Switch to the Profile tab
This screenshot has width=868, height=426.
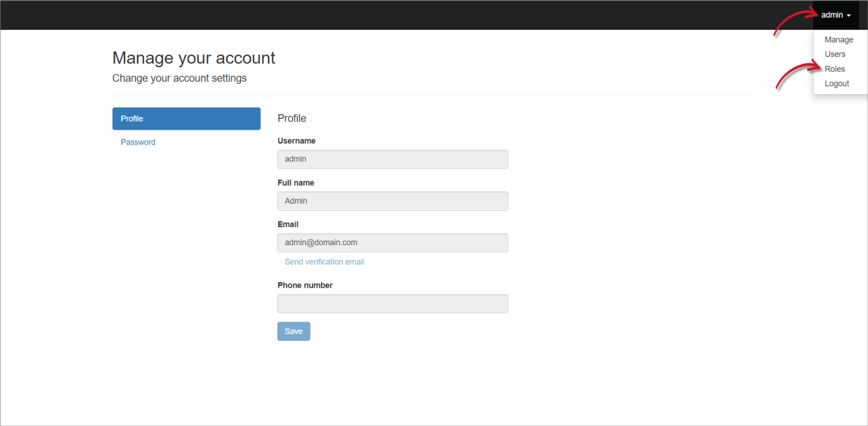pyautogui.click(x=186, y=119)
